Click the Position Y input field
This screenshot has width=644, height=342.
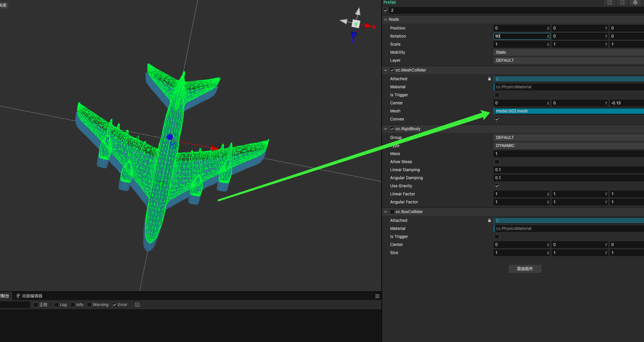pyautogui.click(x=580, y=28)
